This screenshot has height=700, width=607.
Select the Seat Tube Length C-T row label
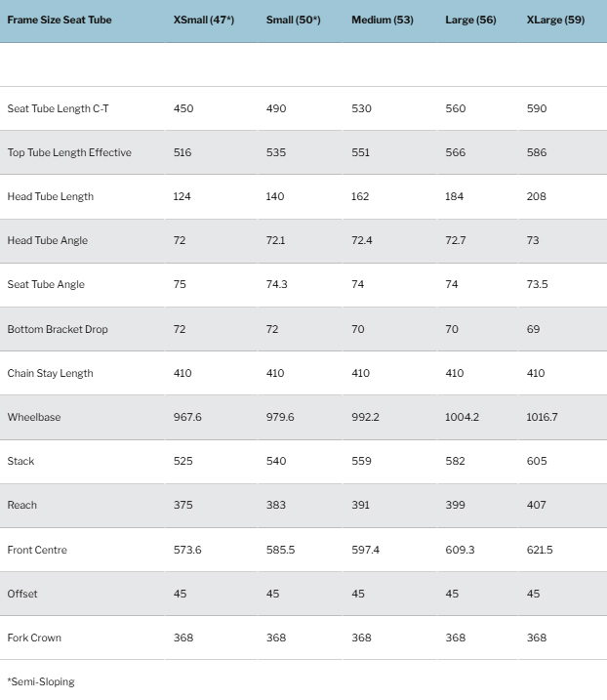(x=58, y=108)
